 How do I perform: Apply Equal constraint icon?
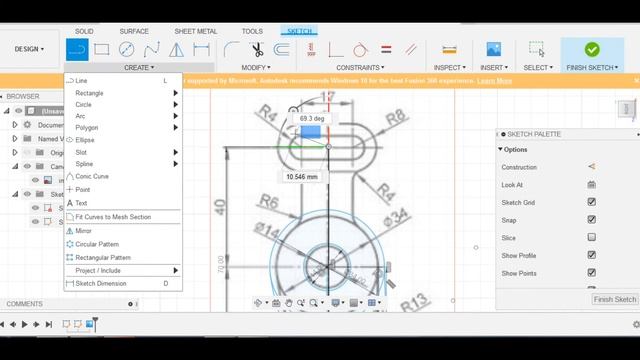tap(386, 50)
